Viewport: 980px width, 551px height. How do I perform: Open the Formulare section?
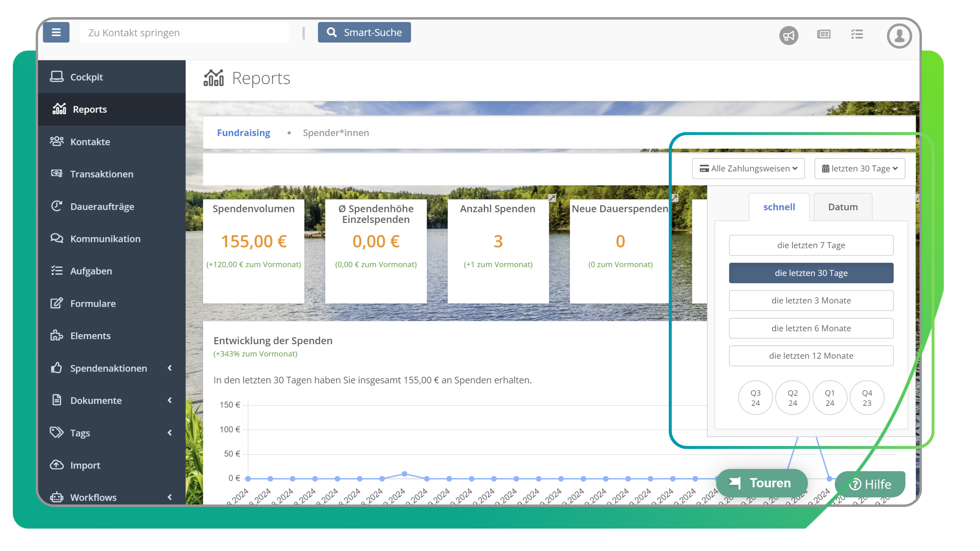92,303
